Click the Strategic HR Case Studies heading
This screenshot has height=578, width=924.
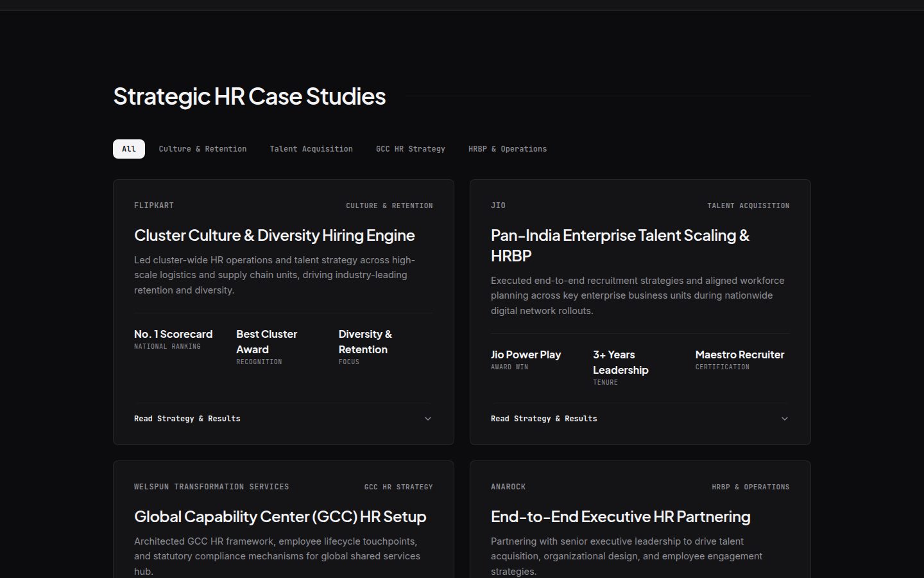(x=250, y=96)
